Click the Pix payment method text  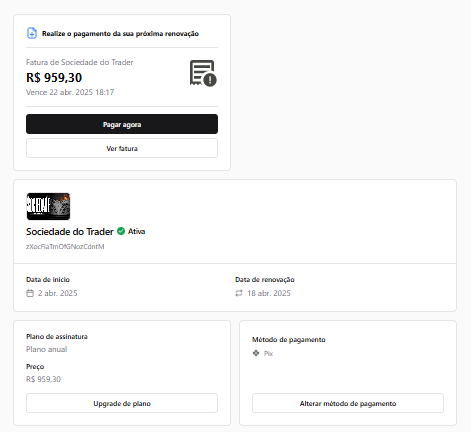(x=269, y=354)
